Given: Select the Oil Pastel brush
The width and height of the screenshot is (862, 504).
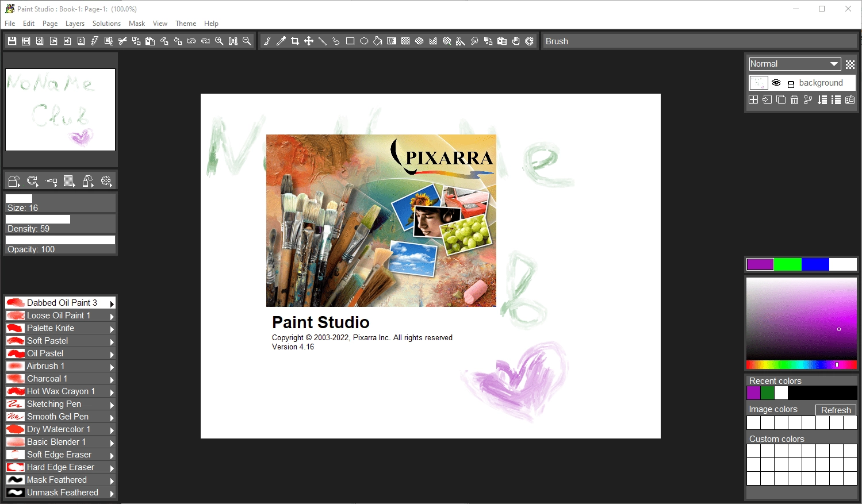Looking at the screenshot, I should click(x=60, y=353).
